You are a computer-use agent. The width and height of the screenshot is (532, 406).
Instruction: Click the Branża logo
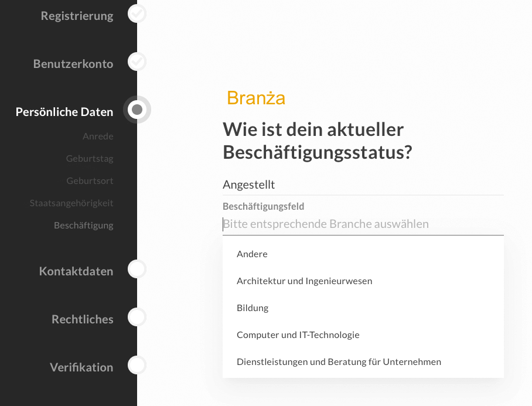click(256, 98)
